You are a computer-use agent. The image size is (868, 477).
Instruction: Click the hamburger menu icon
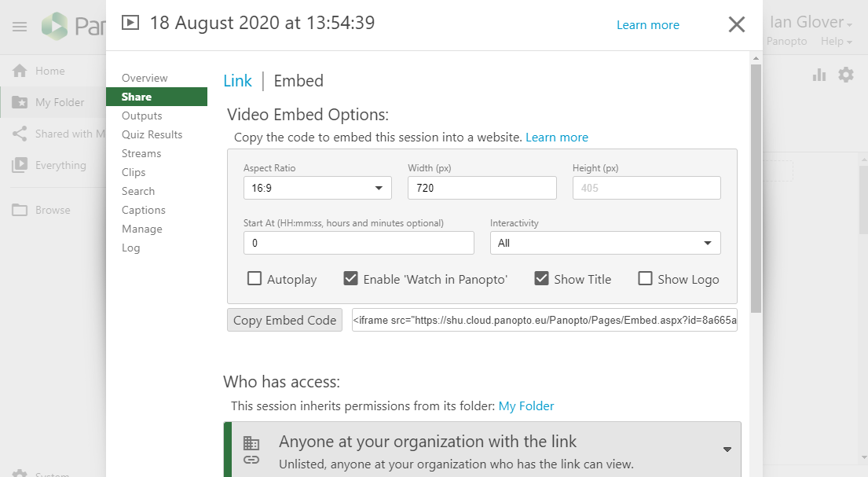click(x=20, y=27)
